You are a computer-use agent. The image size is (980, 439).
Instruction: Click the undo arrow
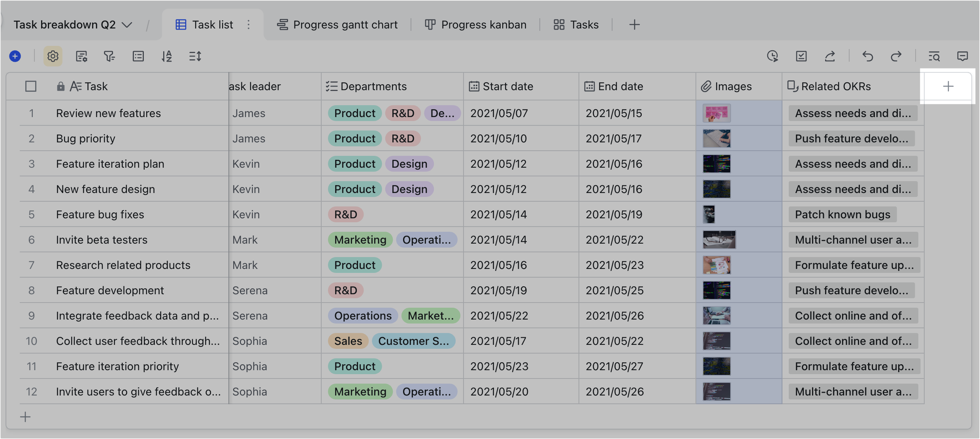pyautogui.click(x=868, y=56)
